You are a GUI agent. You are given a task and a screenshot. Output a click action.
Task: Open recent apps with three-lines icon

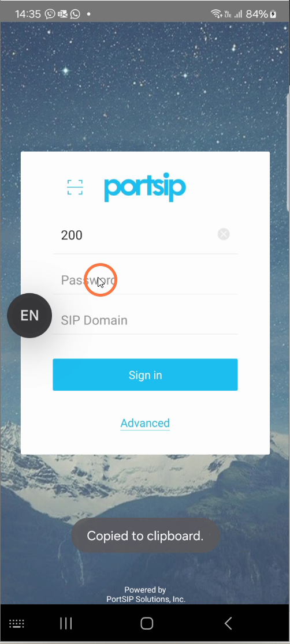pos(66,623)
